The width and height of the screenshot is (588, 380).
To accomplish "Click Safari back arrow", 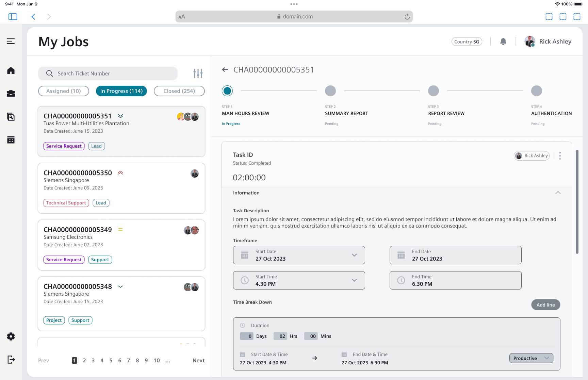I will coord(33,17).
